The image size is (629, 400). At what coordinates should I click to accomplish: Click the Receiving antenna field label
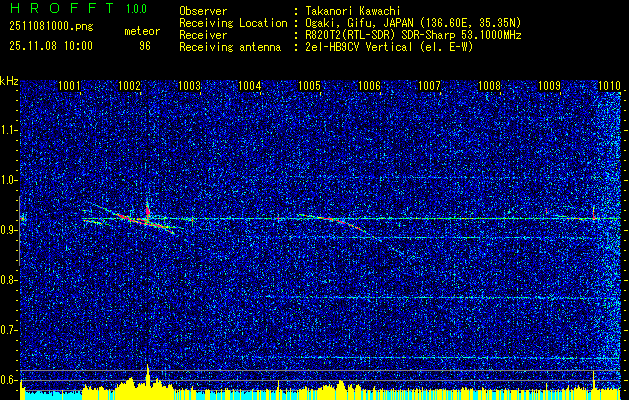pos(230,47)
